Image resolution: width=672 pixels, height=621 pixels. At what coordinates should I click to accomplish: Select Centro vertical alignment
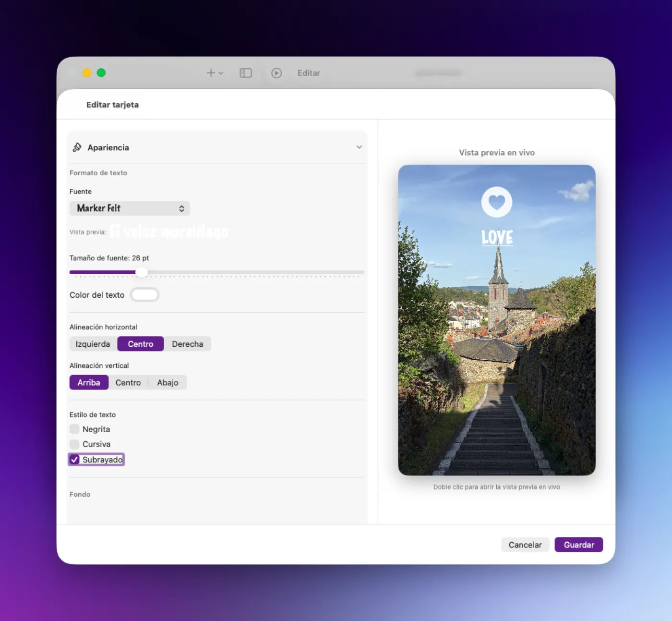pyautogui.click(x=128, y=382)
